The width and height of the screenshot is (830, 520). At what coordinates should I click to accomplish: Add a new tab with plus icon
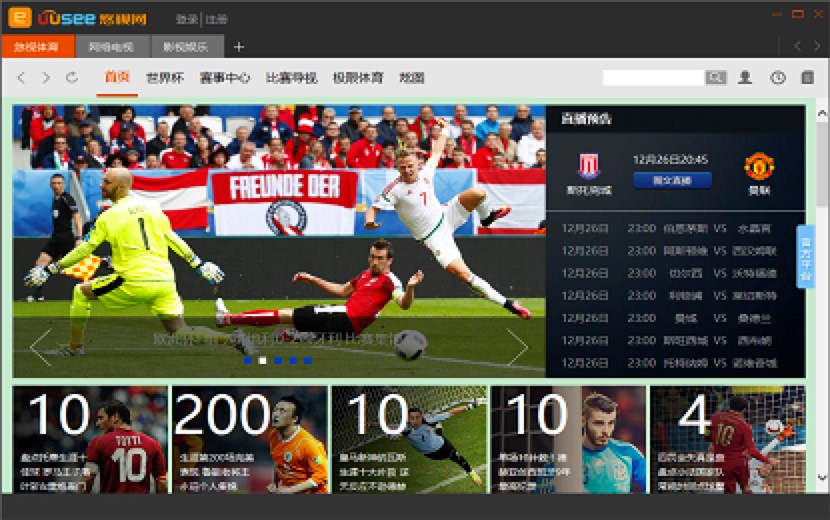tap(239, 47)
